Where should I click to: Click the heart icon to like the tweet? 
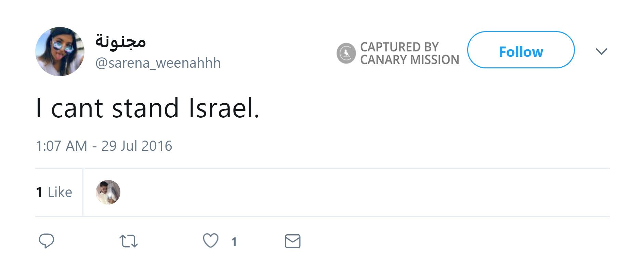[211, 241]
